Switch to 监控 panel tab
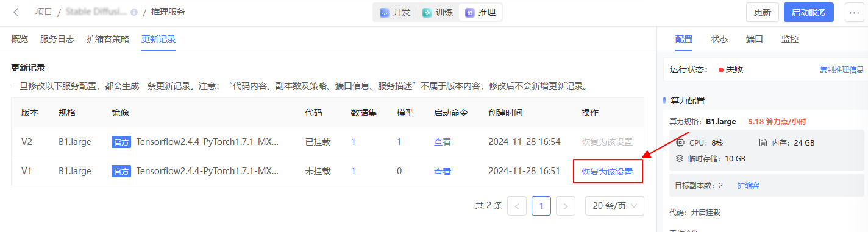The height and width of the screenshot is (232, 868). click(x=790, y=39)
